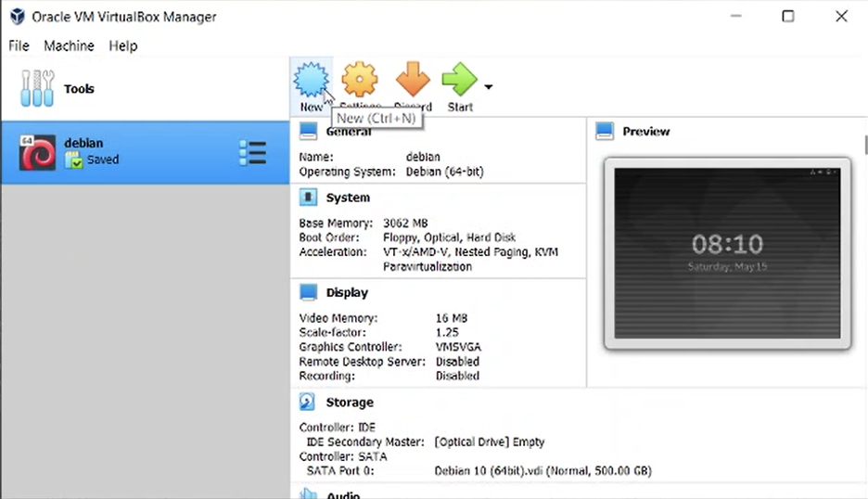Open the Help menu
868x499 pixels.
[122, 45]
